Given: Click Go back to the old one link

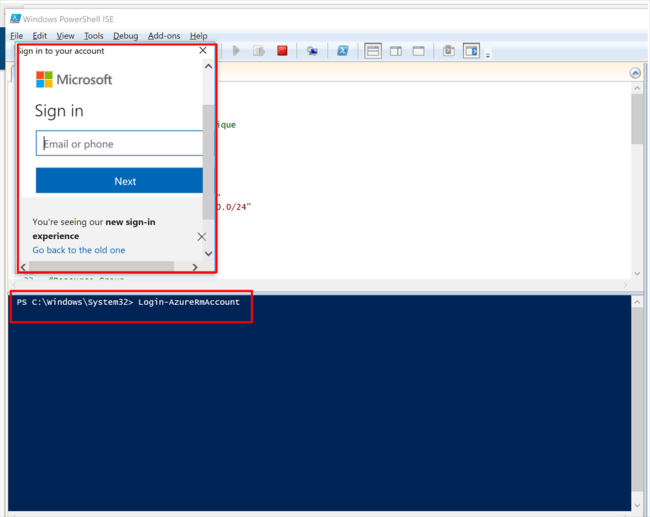Looking at the screenshot, I should [79, 250].
